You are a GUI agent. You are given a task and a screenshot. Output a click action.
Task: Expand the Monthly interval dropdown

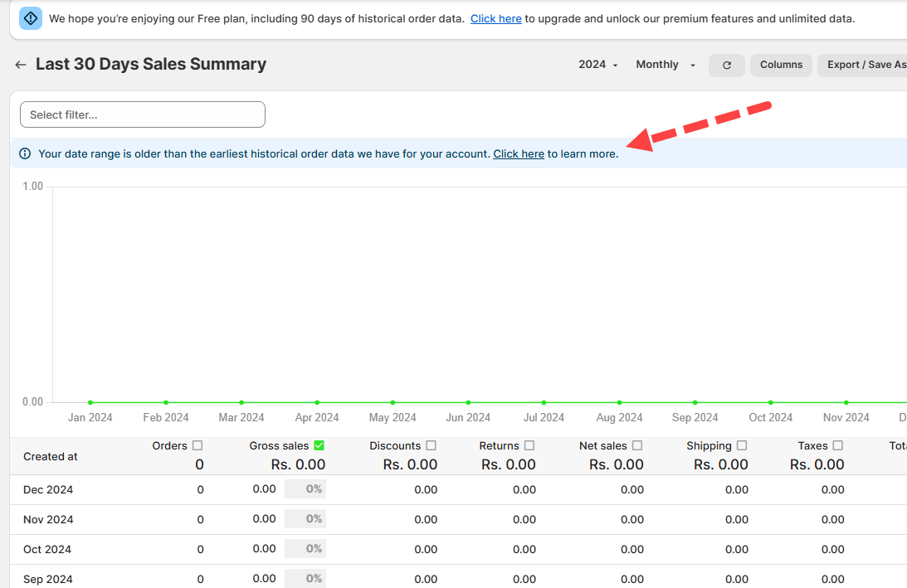click(x=666, y=65)
